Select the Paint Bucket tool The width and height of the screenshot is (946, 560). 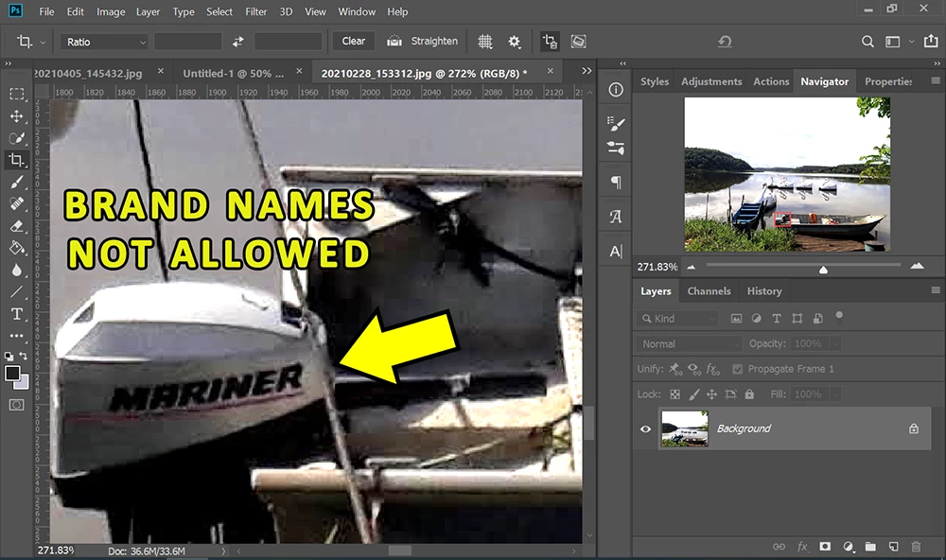click(17, 248)
